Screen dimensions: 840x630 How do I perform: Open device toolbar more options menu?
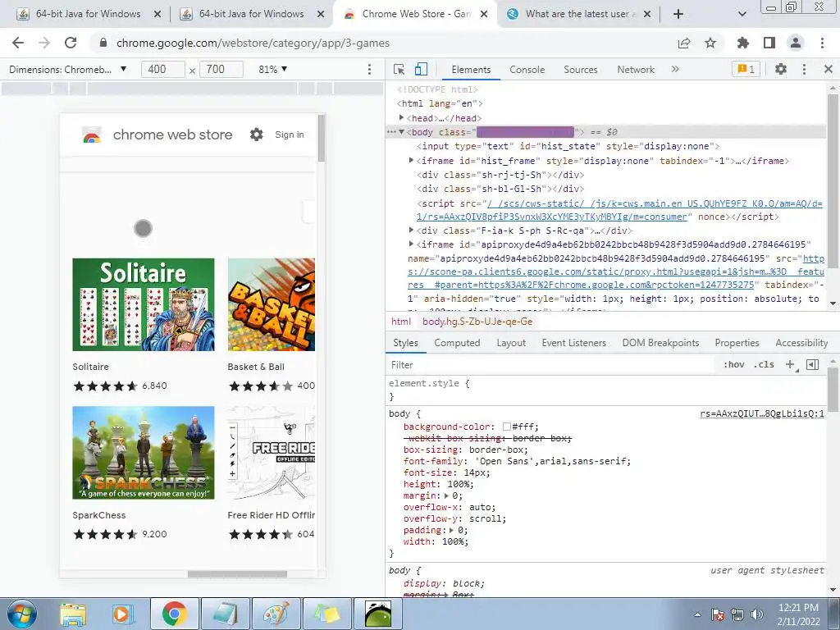tap(369, 69)
